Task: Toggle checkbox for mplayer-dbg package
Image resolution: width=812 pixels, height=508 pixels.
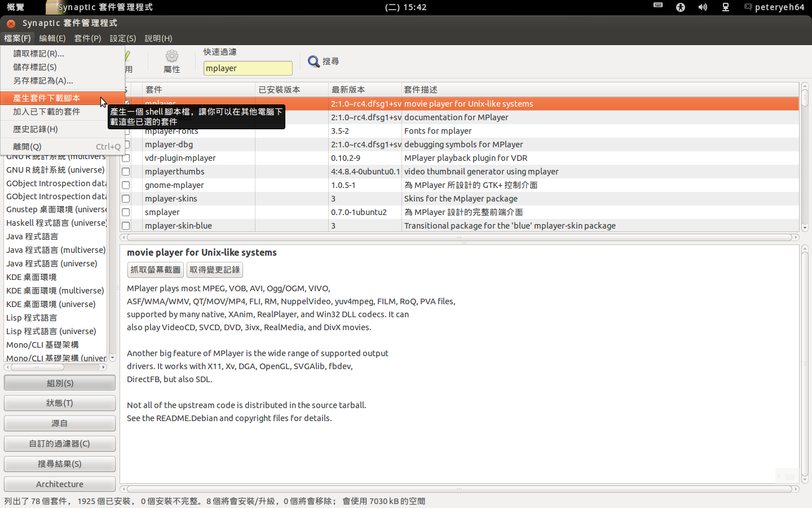Action: tap(126, 144)
